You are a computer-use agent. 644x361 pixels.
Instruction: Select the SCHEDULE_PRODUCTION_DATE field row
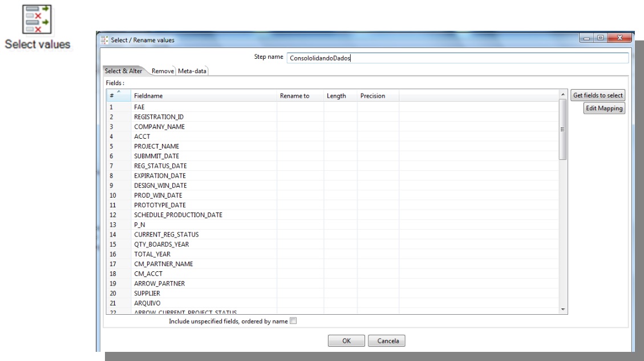pyautogui.click(x=177, y=215)
